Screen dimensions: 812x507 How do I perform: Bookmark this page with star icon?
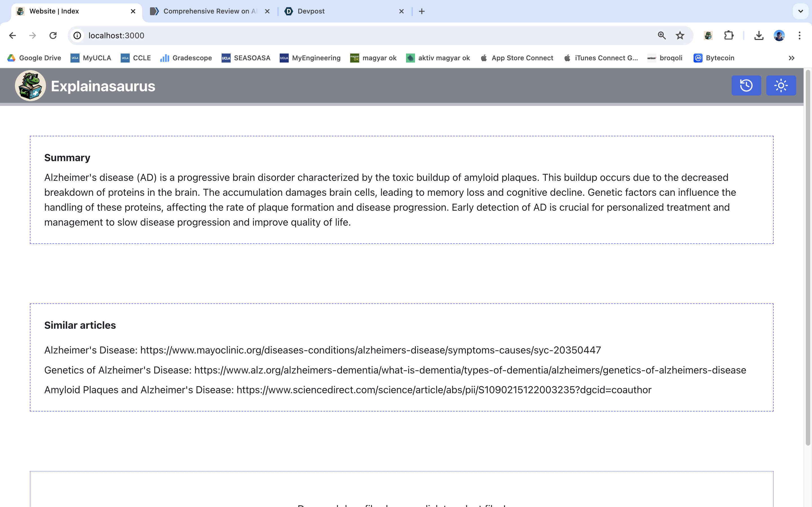(680, 35)
